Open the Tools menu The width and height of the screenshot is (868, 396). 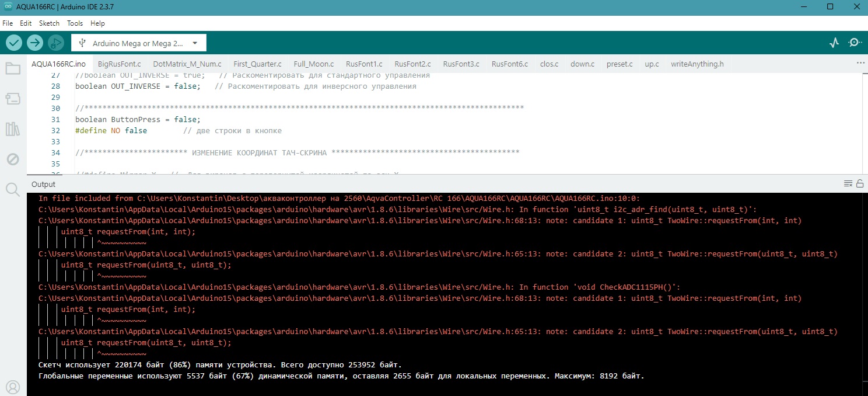(75, 23)
